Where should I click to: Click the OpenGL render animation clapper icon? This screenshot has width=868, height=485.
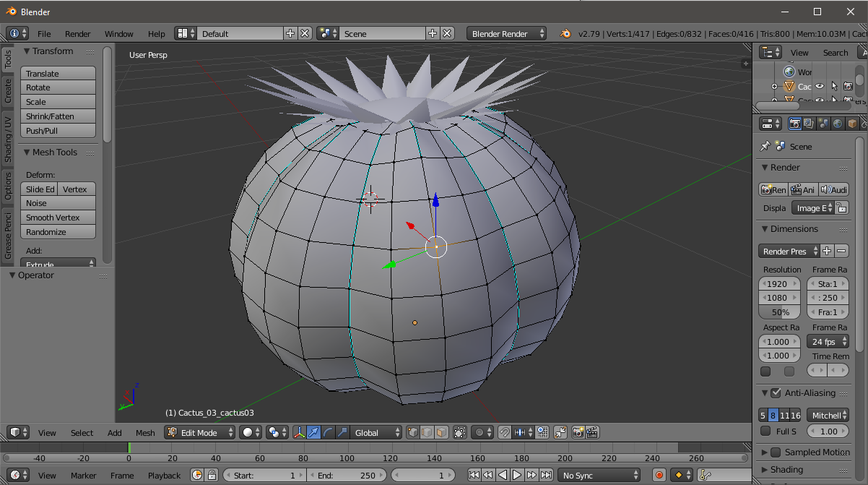tap(592, 432)
